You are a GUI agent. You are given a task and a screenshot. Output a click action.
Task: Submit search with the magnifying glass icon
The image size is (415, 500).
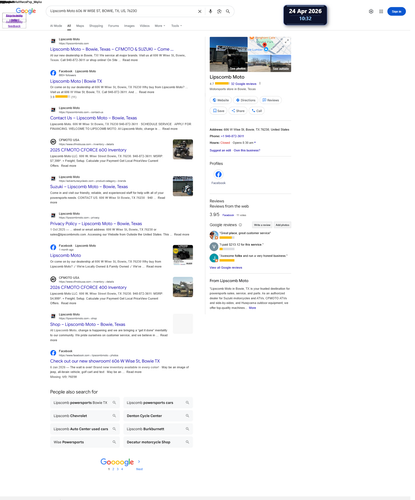click(x=228, y=11)
